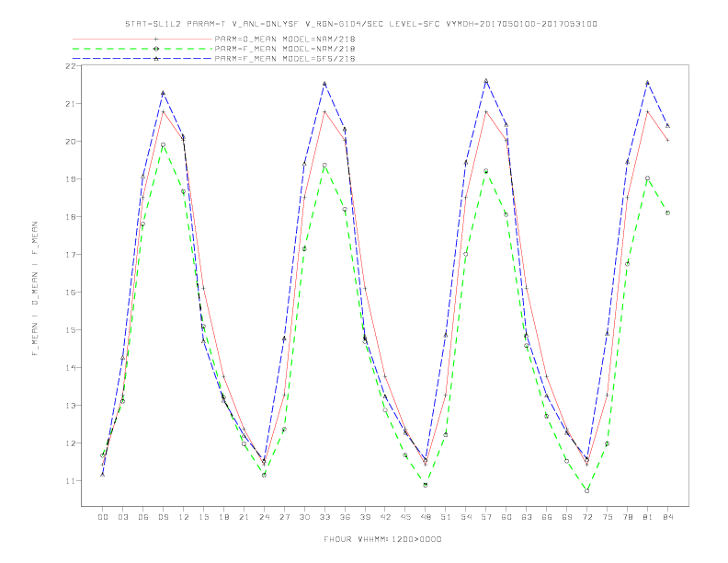Click x-axis tick label 00
The height and width of the screenshot is (563, 728).
[x=103, y=517]
